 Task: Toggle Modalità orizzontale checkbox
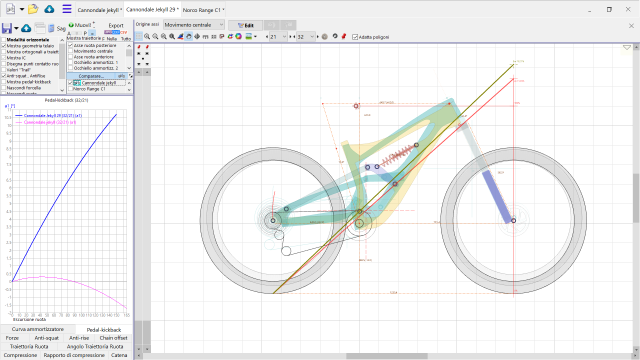4,40
